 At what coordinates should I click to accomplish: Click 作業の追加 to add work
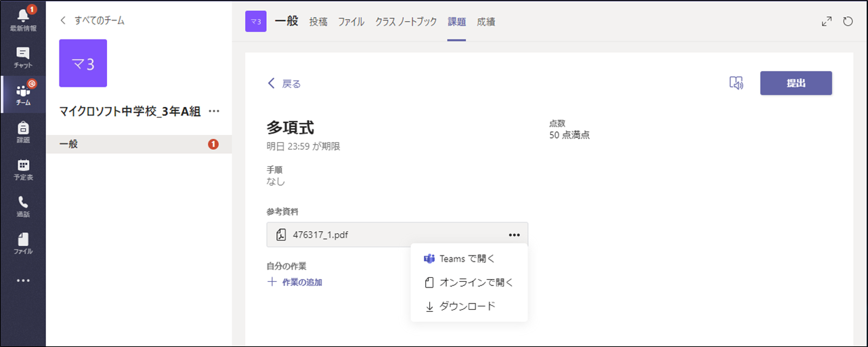pyautogui.click(x=295, y=282)
